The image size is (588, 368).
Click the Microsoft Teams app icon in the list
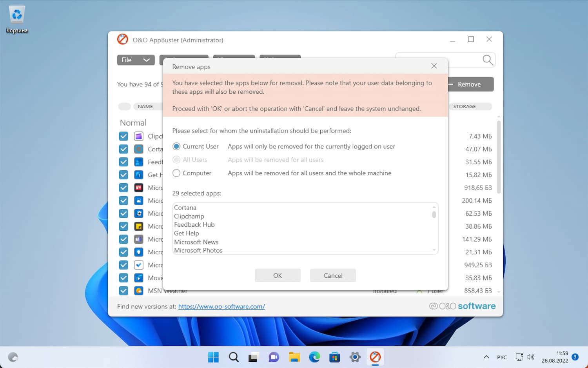(139, 239)
